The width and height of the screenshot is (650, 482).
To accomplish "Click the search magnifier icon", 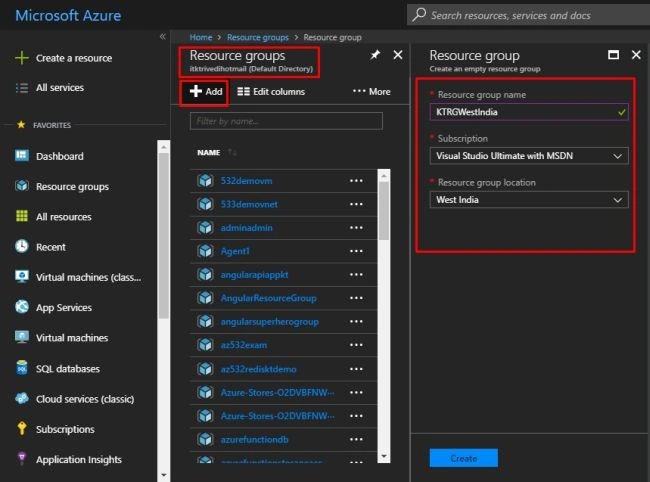I will click(419, 15).
